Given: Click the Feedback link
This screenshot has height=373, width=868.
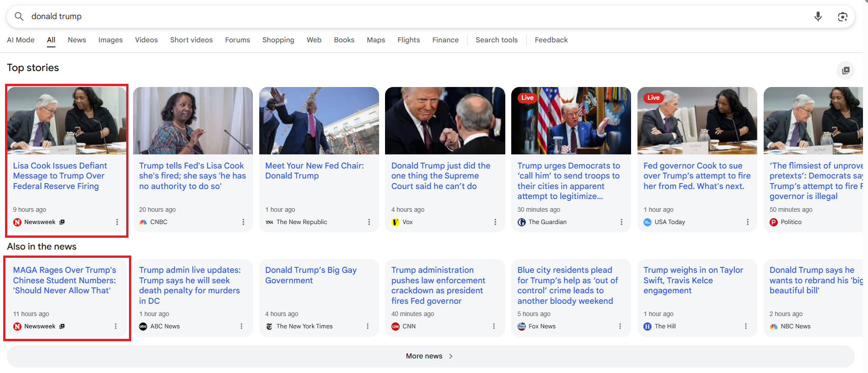Looking at the screenshot, I should 551,40.
